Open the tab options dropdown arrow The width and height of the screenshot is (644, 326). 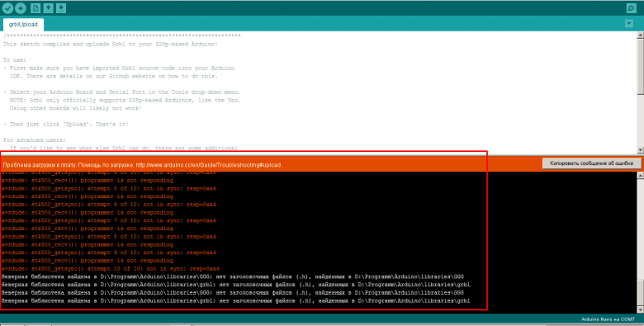(x=629, y=23)
